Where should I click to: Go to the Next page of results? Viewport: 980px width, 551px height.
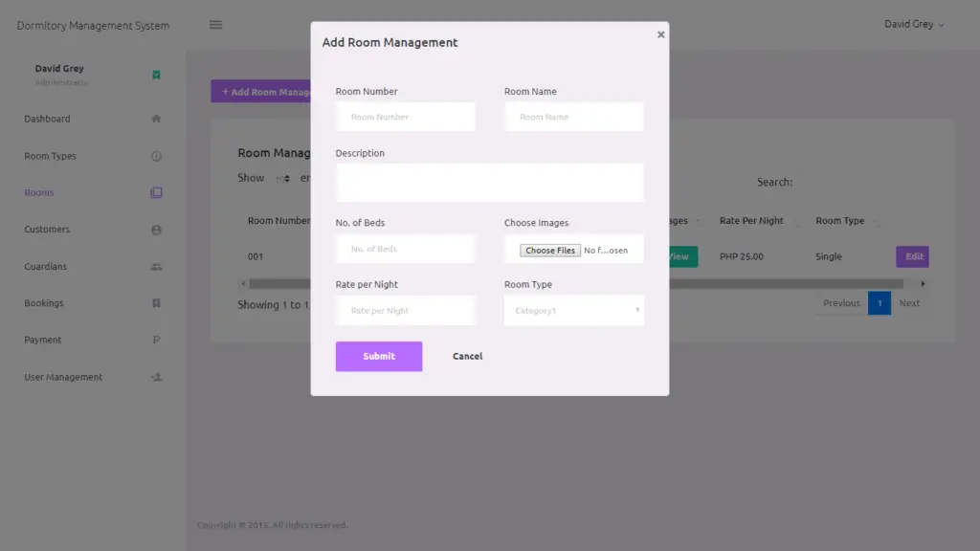(x=909, y=302)
